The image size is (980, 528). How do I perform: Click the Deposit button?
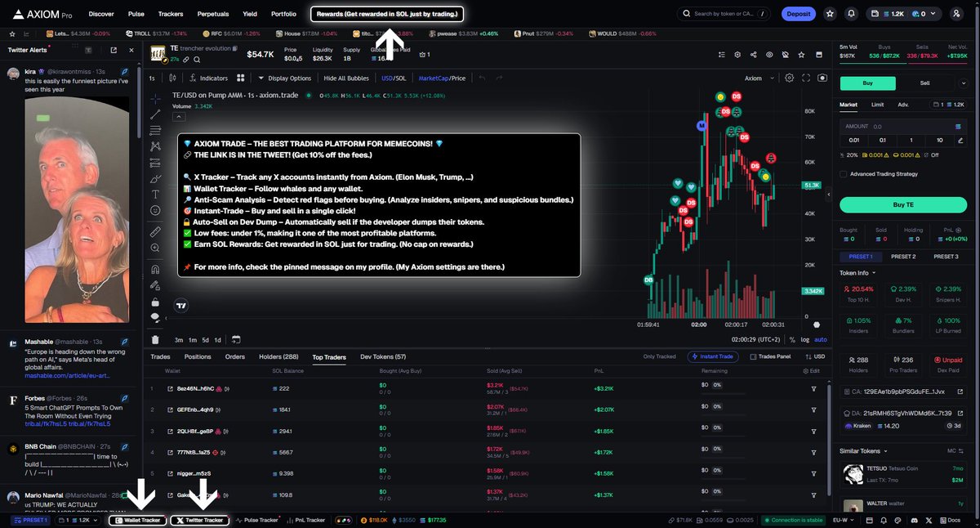coord(798,14)
